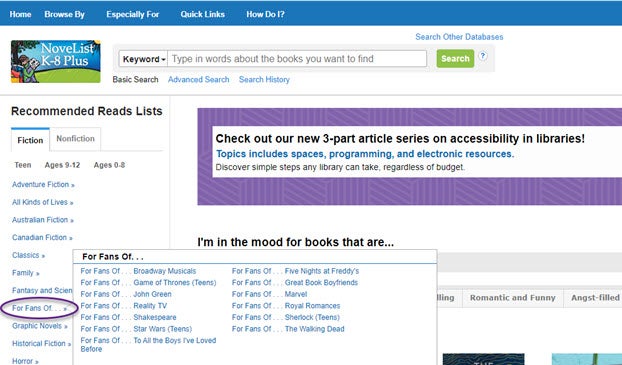
Task: Select the Romantic and Funny mood tab
Action: pos(513,298)
